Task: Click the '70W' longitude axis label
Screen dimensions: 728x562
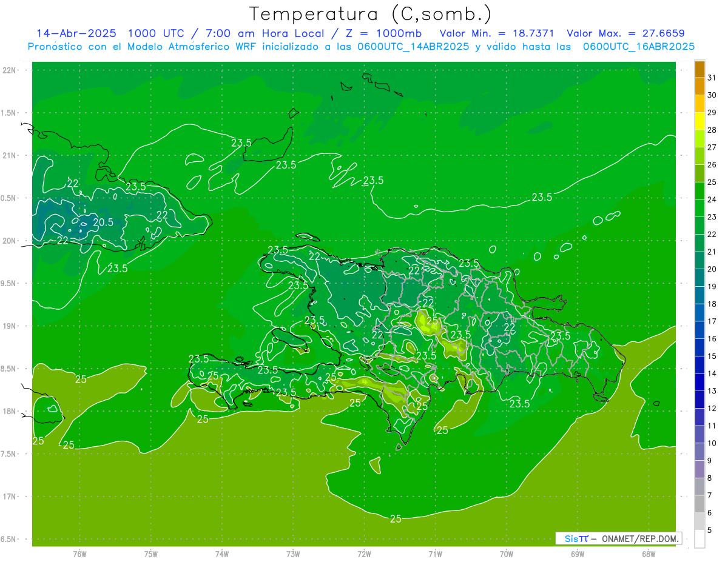Action: coord(507,554)
